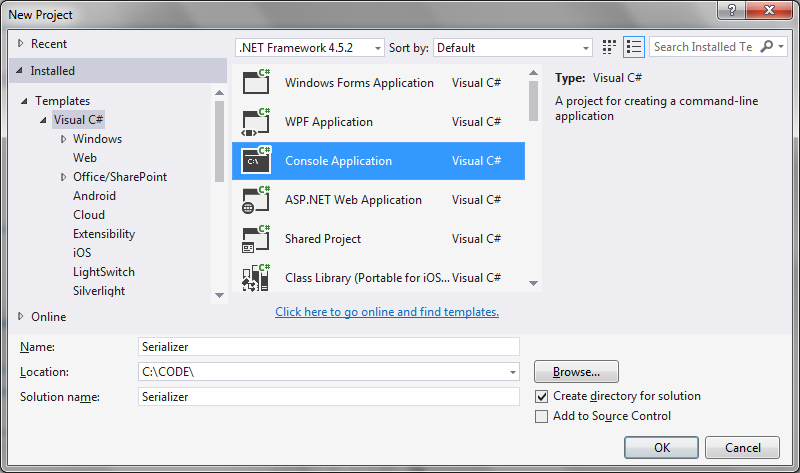Collapse the Installed section
Image resolution: width=800 pixels, height=473 pixels.
[x=19, y=70]
